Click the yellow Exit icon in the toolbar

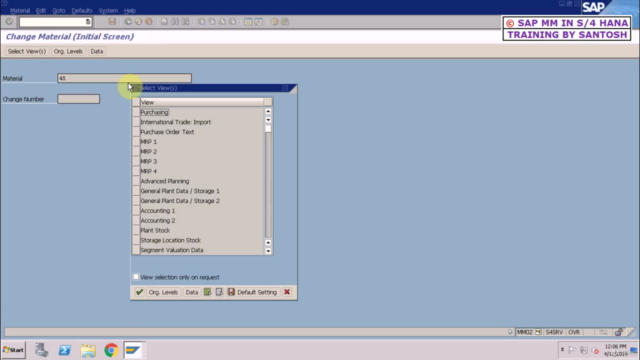pos(138,22)
